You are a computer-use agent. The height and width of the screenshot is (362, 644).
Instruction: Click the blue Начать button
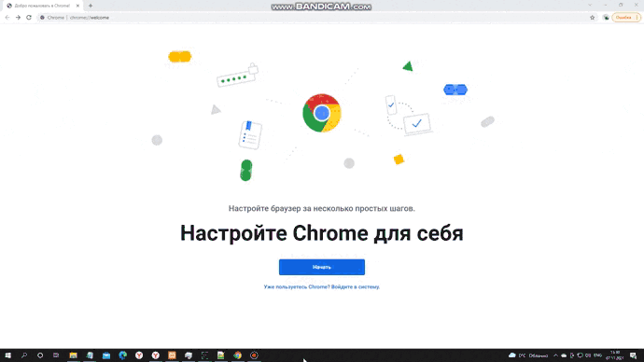coord(322,267)
